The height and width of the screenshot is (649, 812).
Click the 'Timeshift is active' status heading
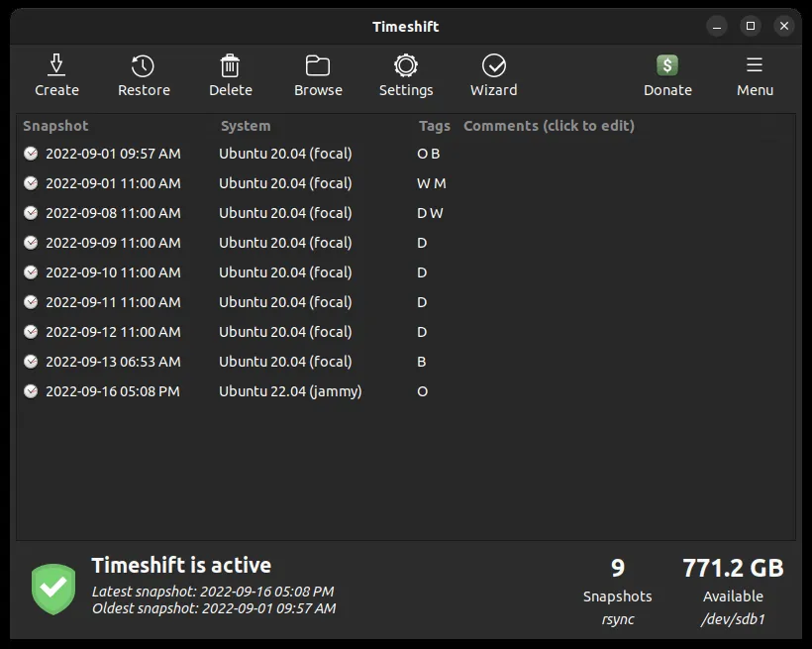[181, 566]
